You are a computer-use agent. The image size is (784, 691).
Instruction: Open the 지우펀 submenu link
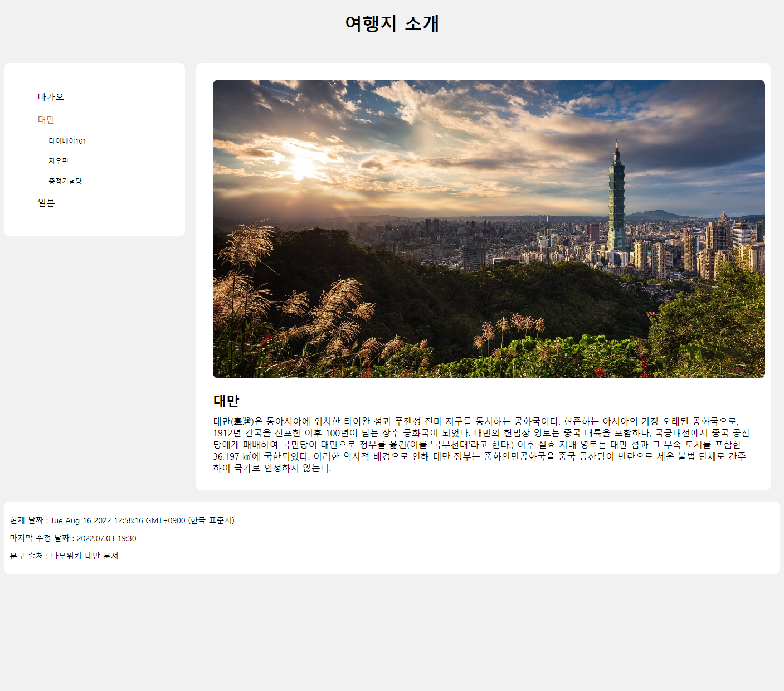[59, 161]
